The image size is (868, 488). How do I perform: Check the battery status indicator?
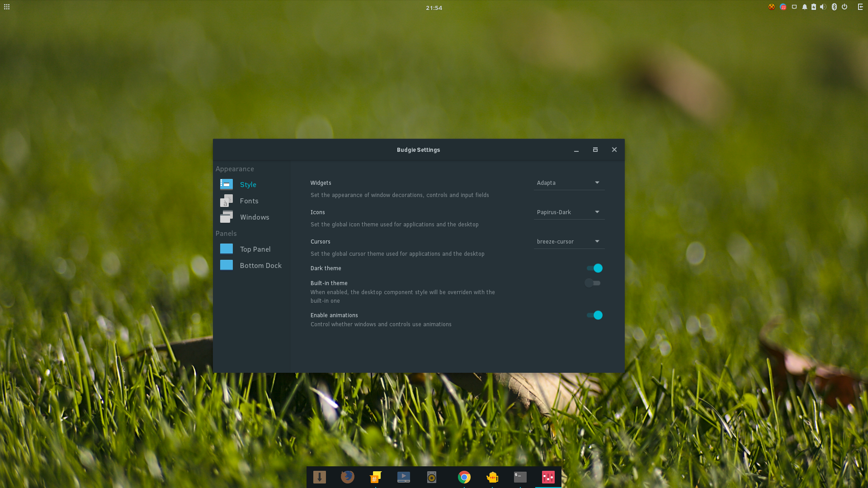click(814, 7)
